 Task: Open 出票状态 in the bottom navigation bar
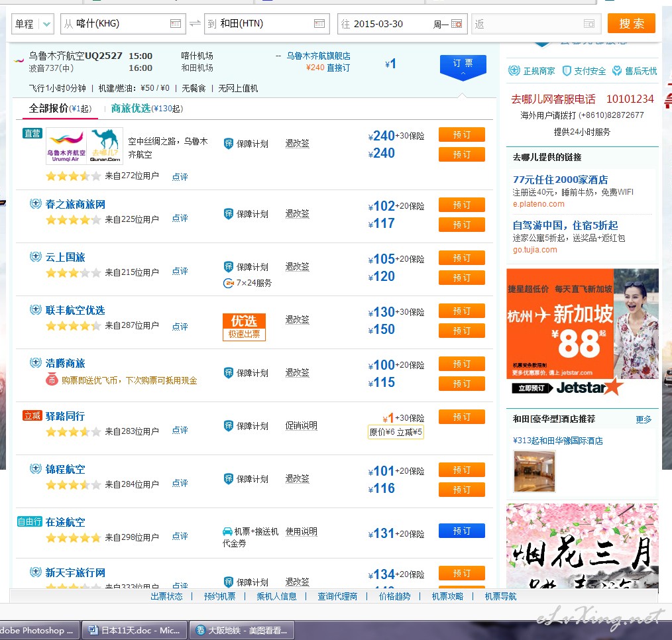pos(167,596)
